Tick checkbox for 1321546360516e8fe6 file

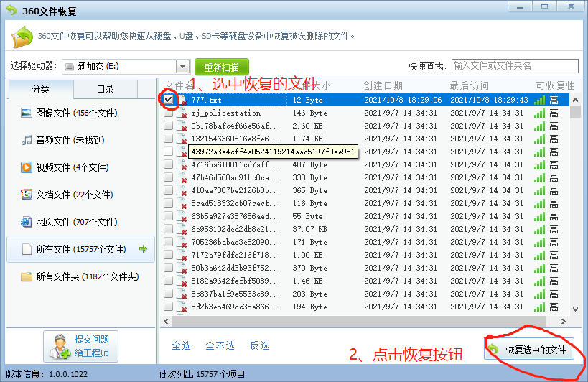point(169,139)
